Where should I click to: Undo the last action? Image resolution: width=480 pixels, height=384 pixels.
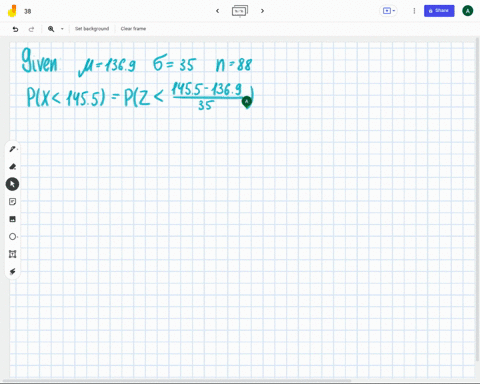click(15, 29)
